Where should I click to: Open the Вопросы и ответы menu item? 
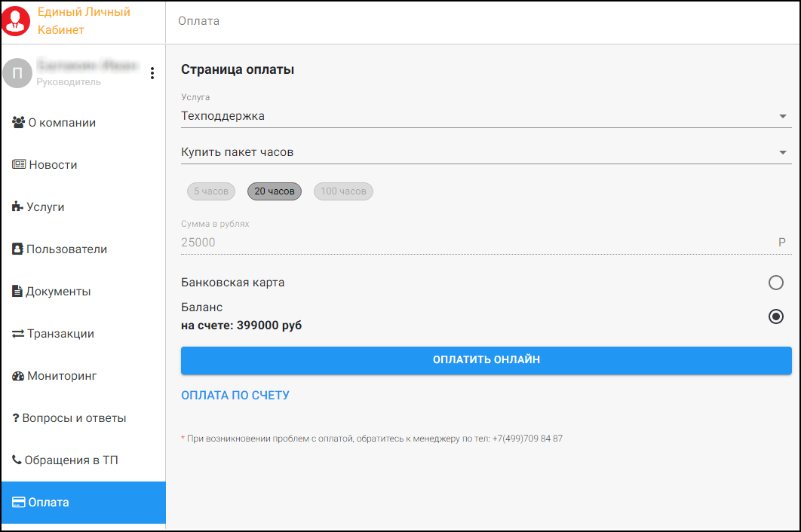click(x=17, y=417)
